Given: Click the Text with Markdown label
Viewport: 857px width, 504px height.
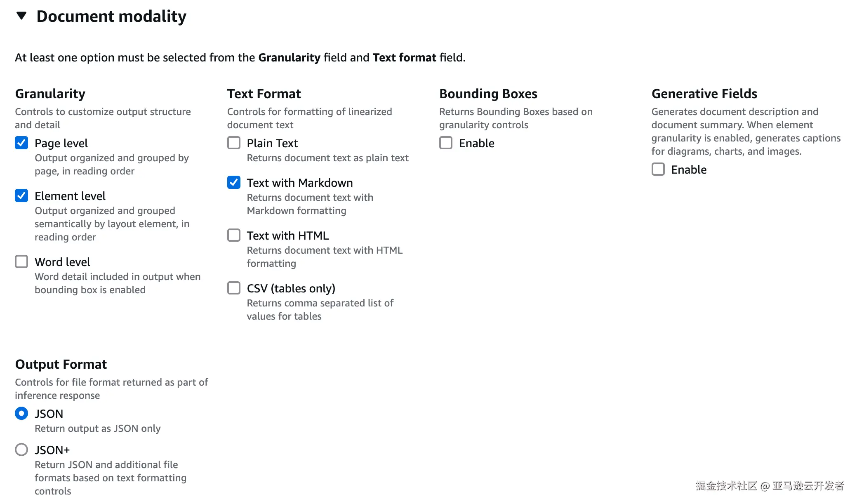Looking at the screenshot, I should [300, 183].
